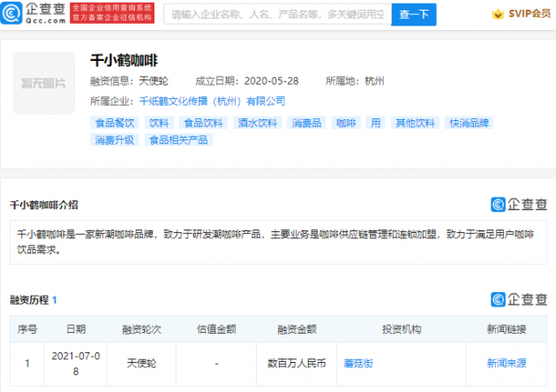Click the 查一下 search button
This screenshot has width=556, height=392.
[414, 14]
